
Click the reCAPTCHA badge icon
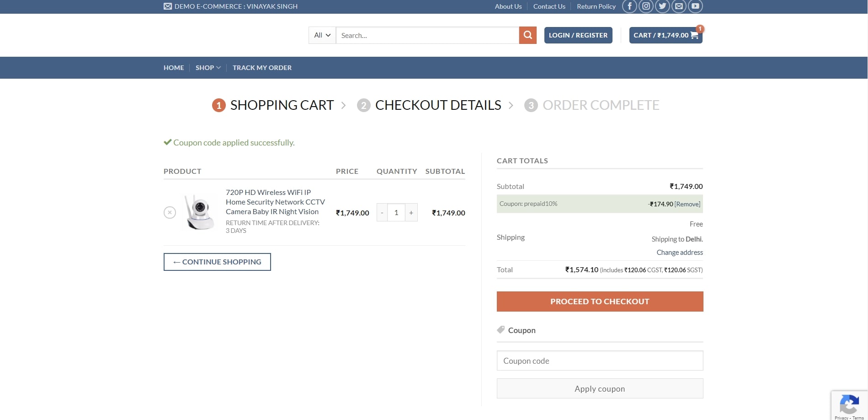tap(849, 404)
